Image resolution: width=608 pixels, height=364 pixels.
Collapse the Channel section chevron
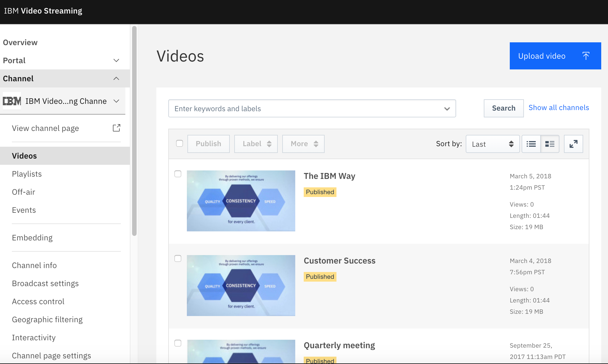[116, 78]
